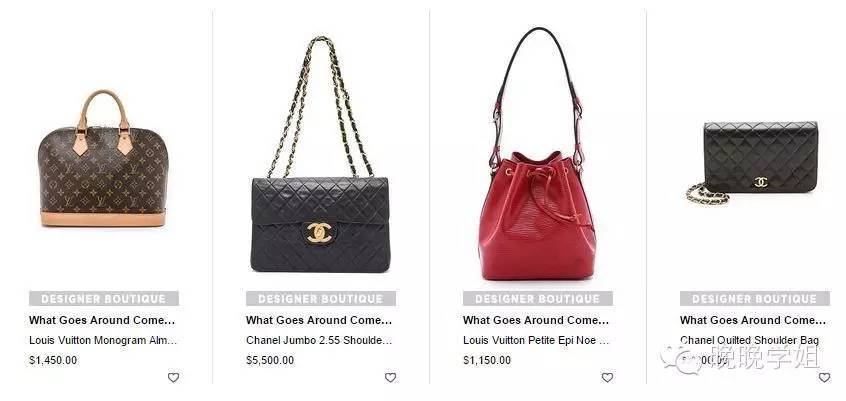Click Designer Boutique badge under Alma bag
This screenshot has height=401, width=846.
point(104,298)
